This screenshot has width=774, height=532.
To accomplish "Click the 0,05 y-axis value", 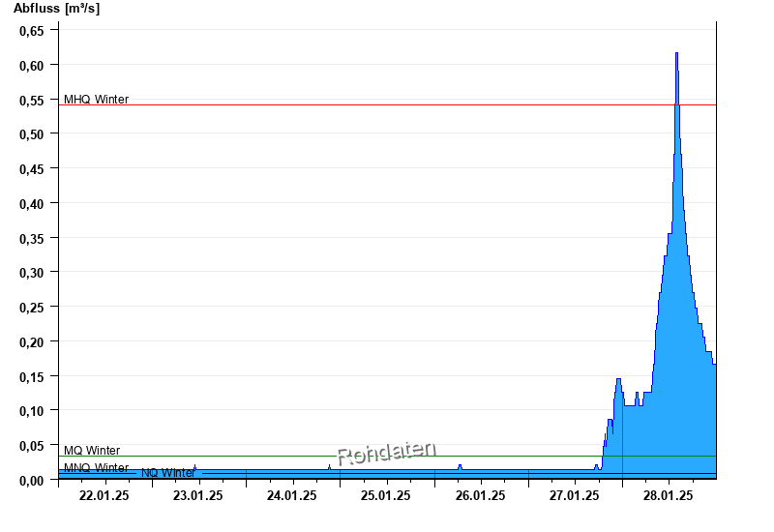I will tap(32, 446).
